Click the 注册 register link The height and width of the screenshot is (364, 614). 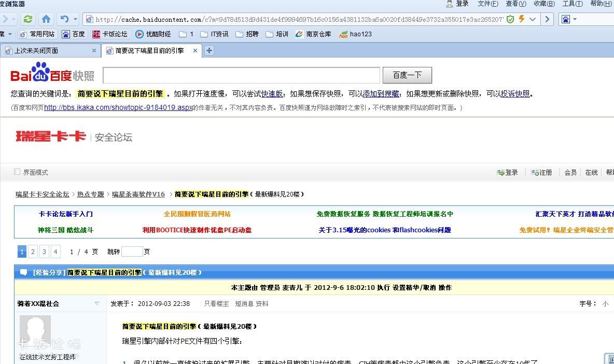point(541,172)
